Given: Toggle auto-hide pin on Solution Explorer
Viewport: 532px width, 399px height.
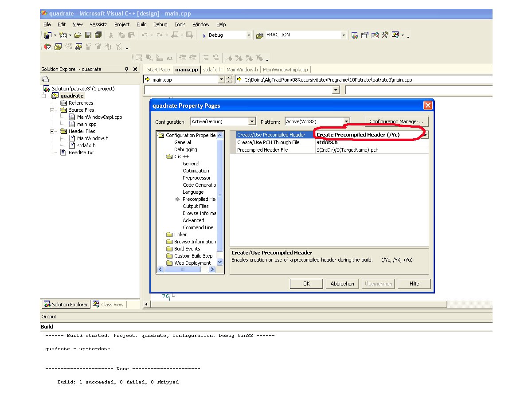Looking at the screenshot, I should click(x=126, y=69).
